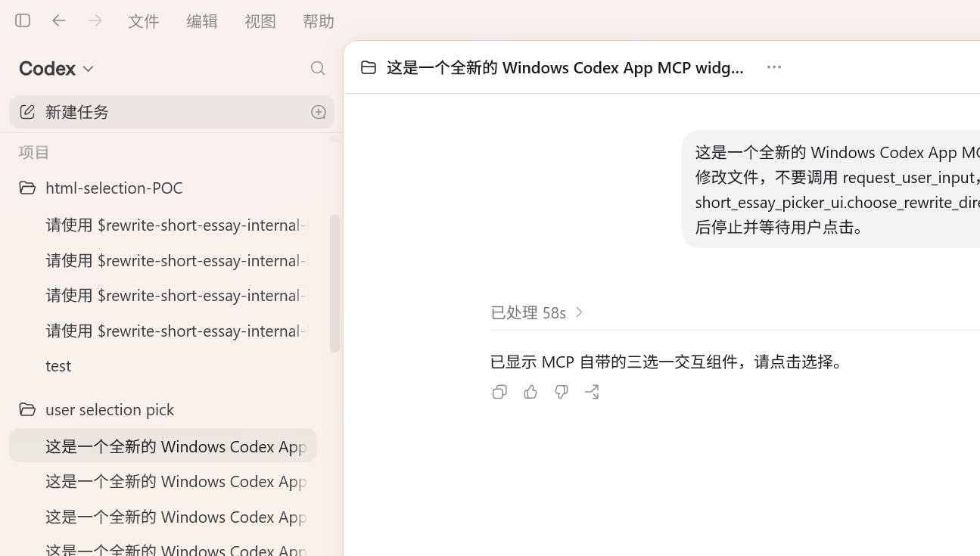Open the 帮助 menu
Image resolution: width=980 pixels, height=556 pixels.
point(319,21)
